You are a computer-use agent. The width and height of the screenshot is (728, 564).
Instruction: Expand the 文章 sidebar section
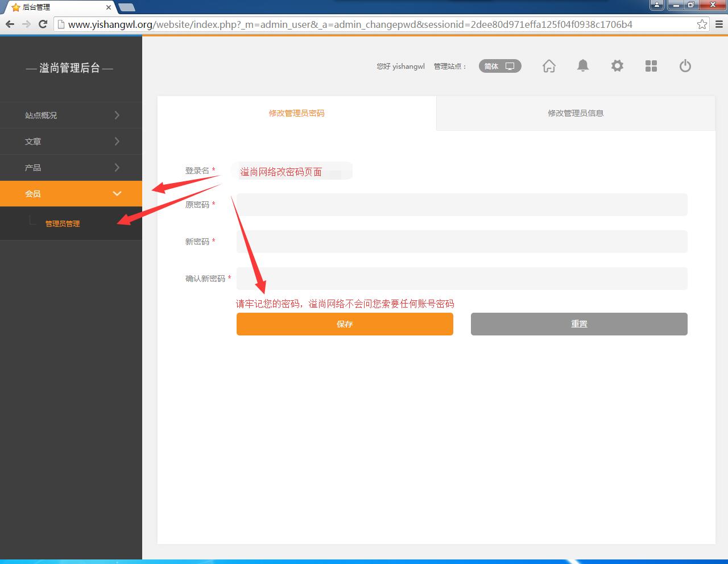[x=71, y=142]
